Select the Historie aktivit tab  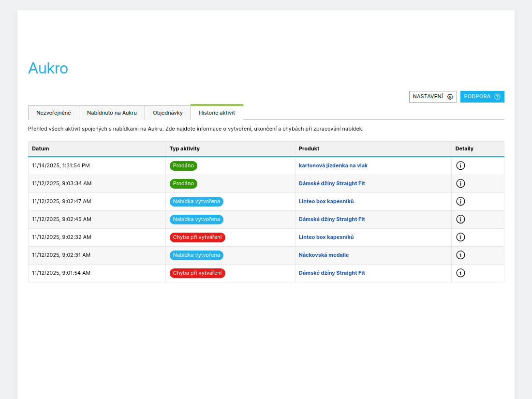tap(217, 113)
